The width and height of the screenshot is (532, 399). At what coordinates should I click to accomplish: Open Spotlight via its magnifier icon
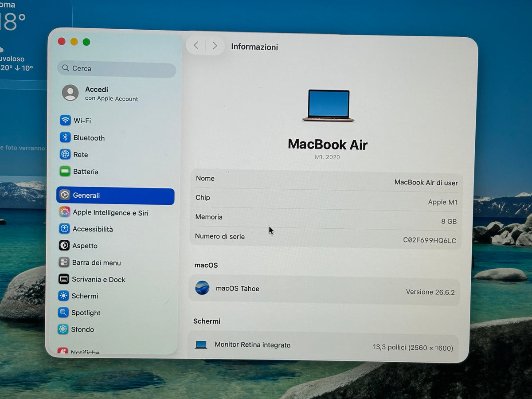63,313
